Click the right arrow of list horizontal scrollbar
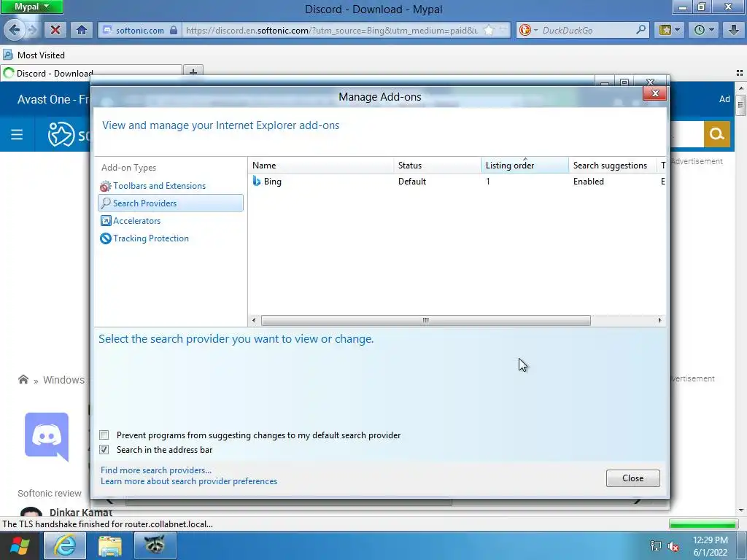 coord(659,321)
